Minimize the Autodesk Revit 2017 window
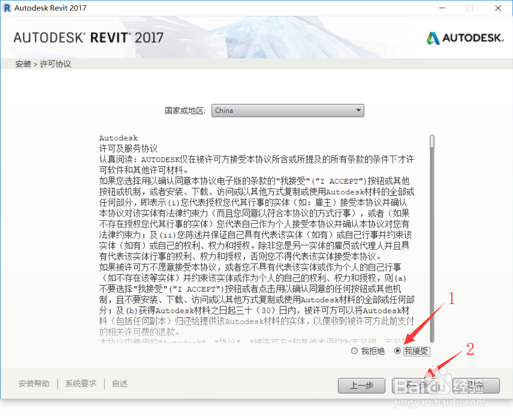This screenshot has width=513, height=420. point(442,8)
